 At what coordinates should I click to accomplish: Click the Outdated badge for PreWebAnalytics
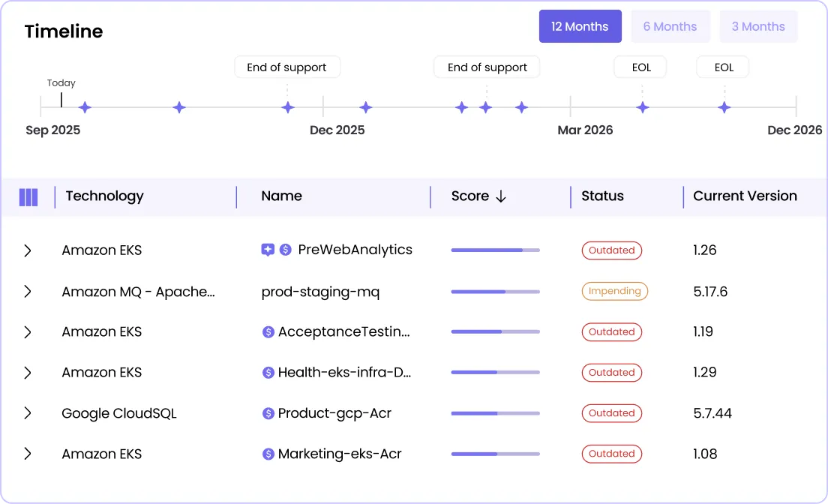(611, 250)
